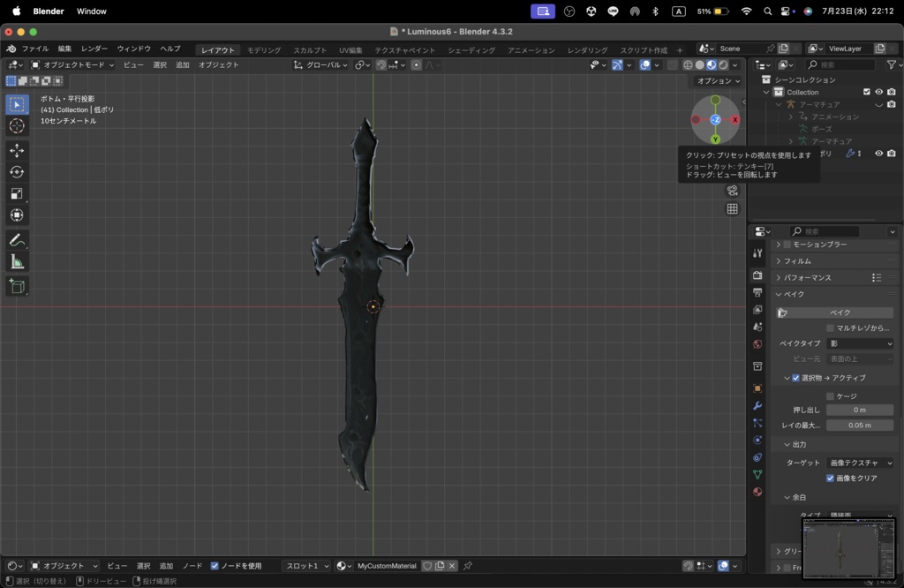Image resolution: width=904 pixels, height=588 pixels.
Task: Click the green Y axis on navigation gizmo
Action: [x=714, y=140]
